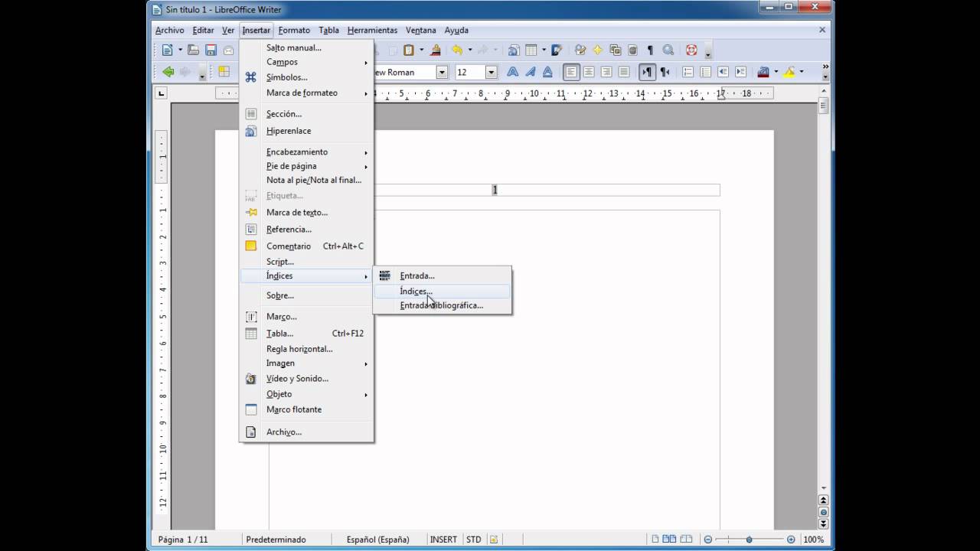The height and width of the screenshot is (551, 980).
Task: Open the font name dropdown arrow
Action: coord(442,72)
